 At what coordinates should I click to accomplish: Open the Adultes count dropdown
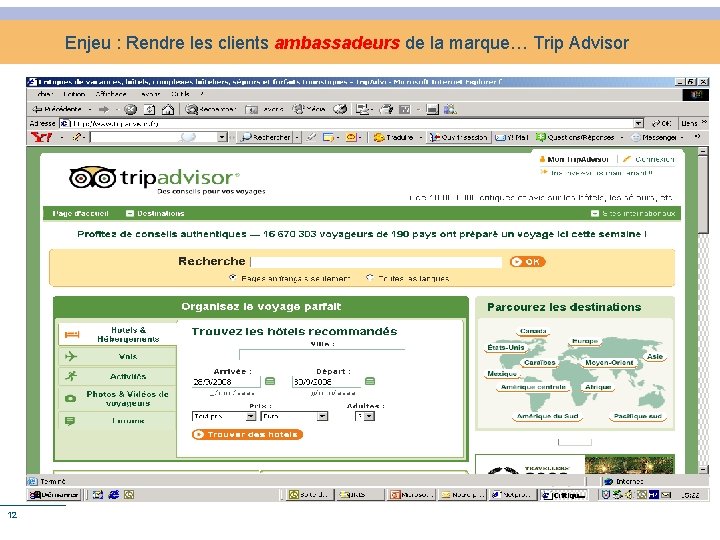tap(365, 416)
